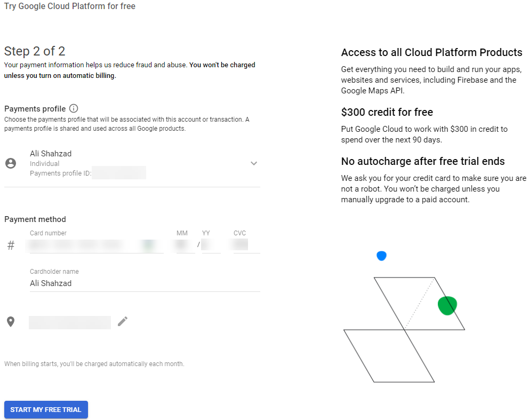
Task: Start my free trial button
Action: pyautogui.click(x=46, y=409)
